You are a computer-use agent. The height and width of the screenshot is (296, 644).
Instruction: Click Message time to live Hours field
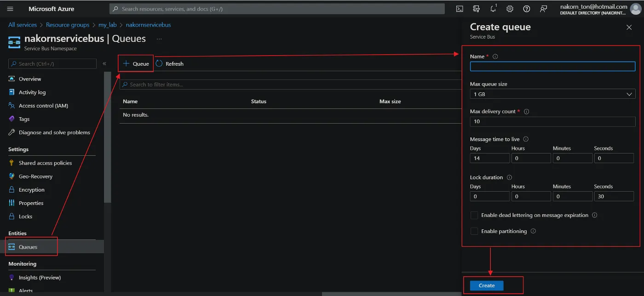tap(531, 158)
